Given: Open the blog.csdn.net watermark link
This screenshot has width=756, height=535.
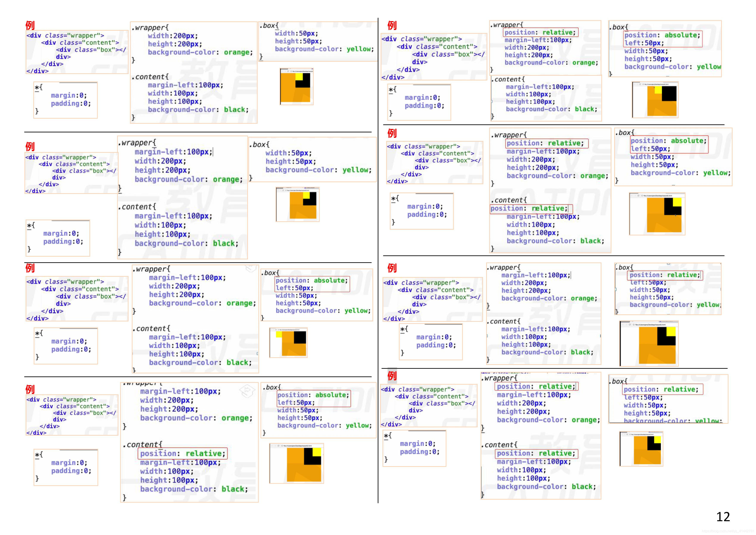Looking at the screenshot, I should click(x=728, y=531).
